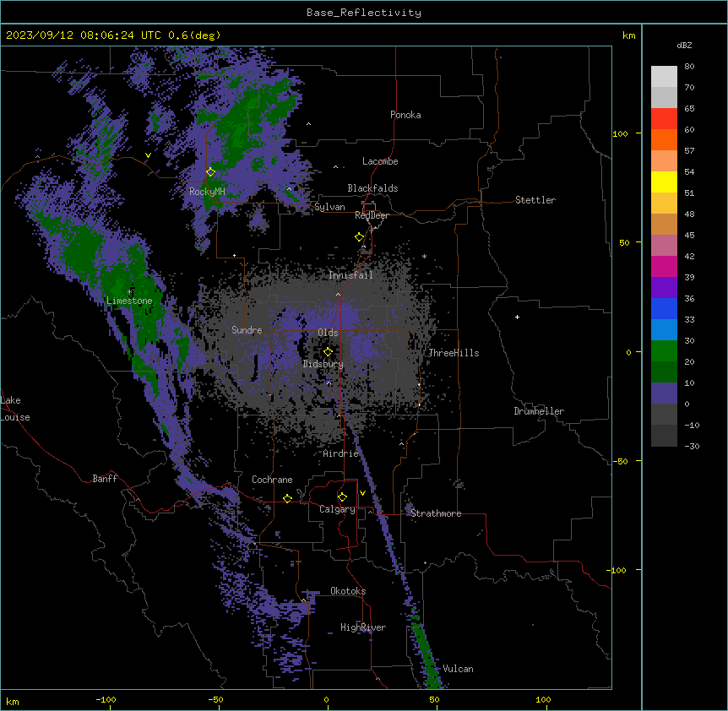Viewport: 728px width, 711px height.
Task: Pick the yellow 51-54 dBZ legend swatch
Action: [x=664, y=182]
